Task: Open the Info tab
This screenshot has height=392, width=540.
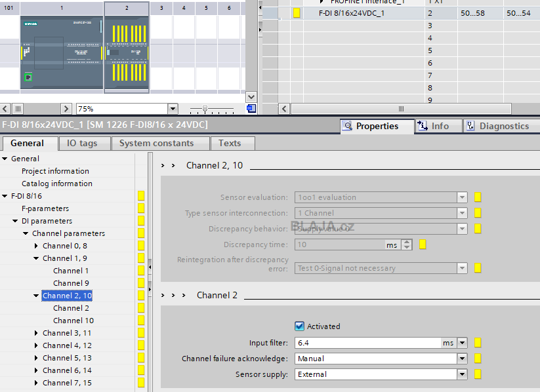Action: [x=438, y=126]
